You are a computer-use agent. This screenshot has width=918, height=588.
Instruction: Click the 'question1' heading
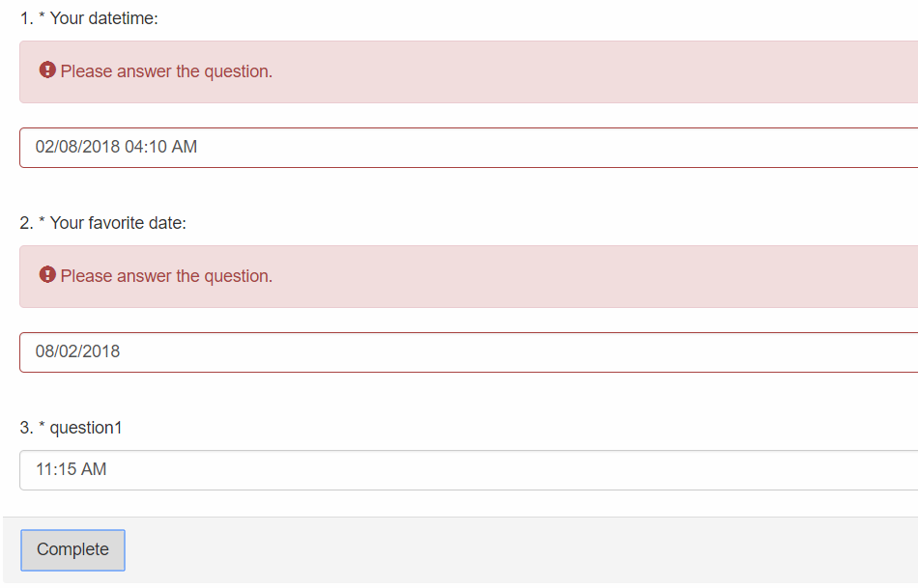[x=87, y=427]
